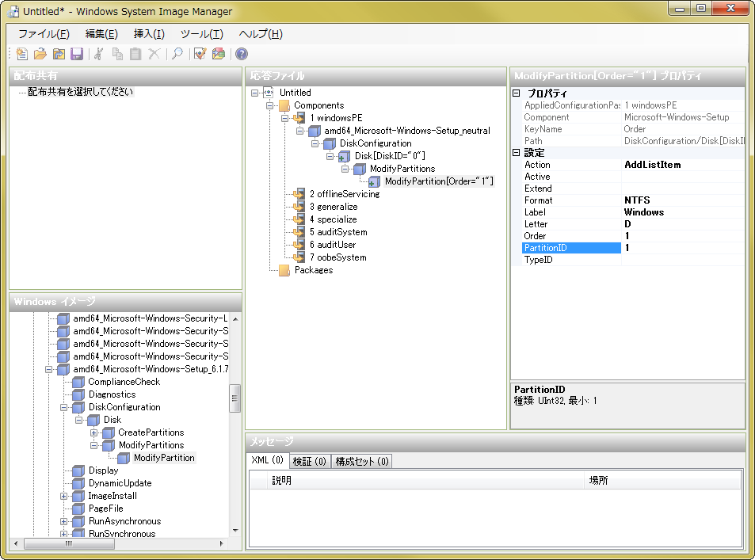The image size is (755, 560).
Task: Click the 1 windowsPE pass icon
Action: pyautogui.click(x=299, y=118)
